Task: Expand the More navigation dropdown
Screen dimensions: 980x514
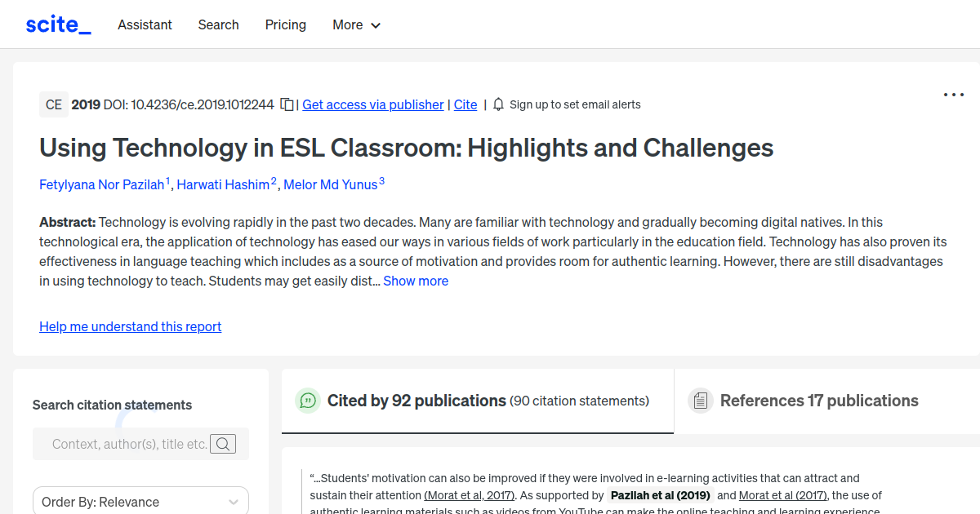Action: coord(356,24)
